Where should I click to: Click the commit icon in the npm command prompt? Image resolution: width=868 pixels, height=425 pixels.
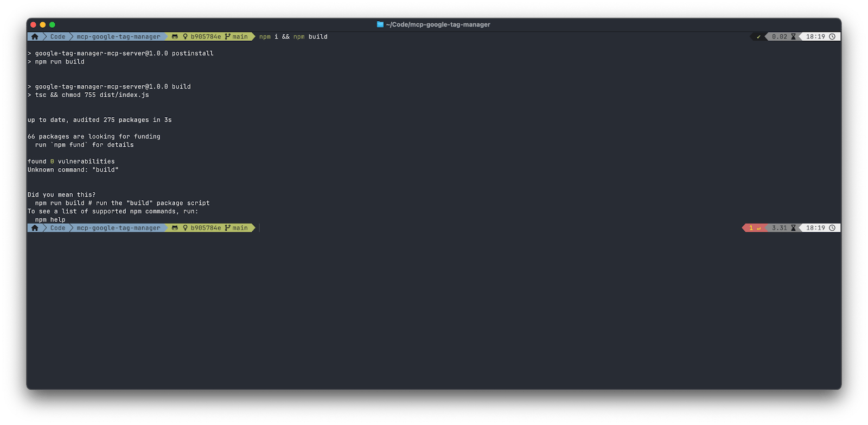(x=185, y=37)
